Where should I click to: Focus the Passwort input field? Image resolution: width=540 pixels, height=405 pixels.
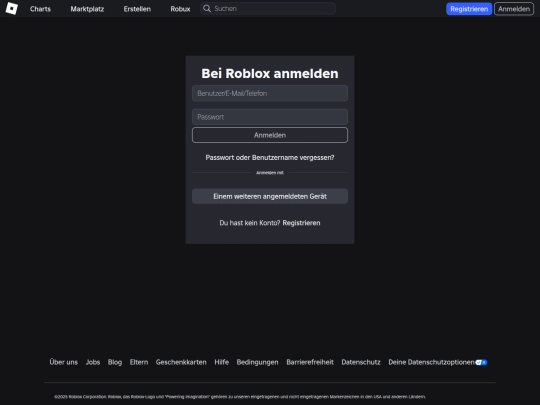[x=270, y=117]
